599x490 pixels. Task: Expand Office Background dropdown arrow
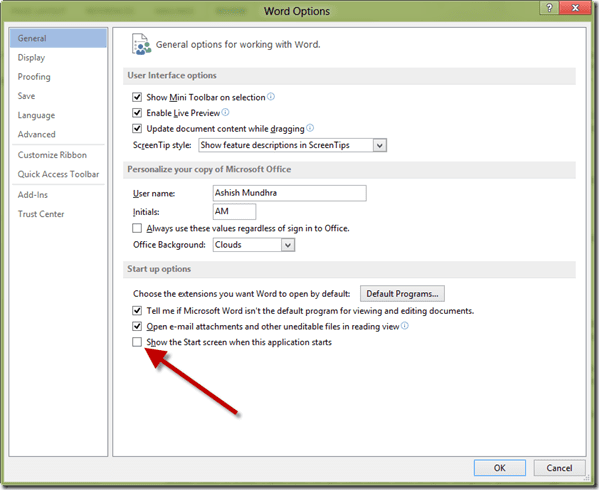(x=288, y=245)
